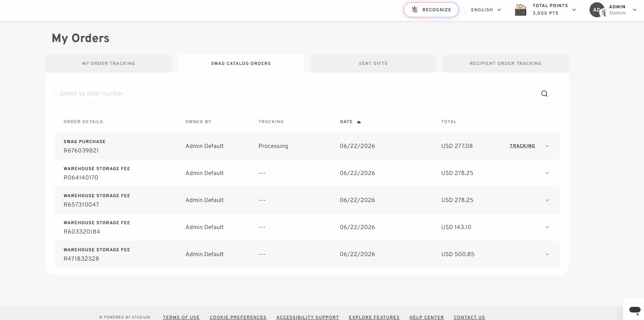Select order number R676039821
Screen dimensions: 644x320
[x=81, y=151]
